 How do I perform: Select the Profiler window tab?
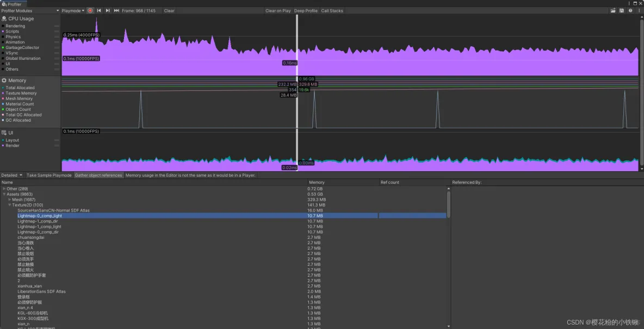click(14, 4)
